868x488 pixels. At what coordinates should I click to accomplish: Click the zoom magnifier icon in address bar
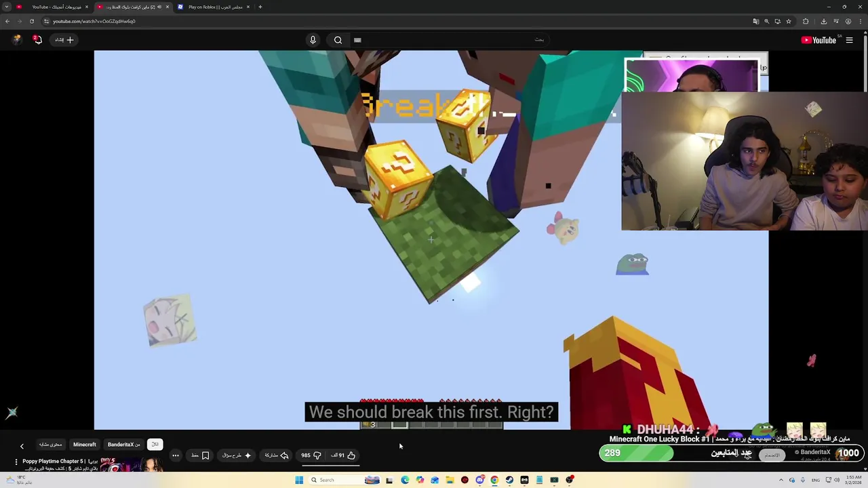click(x=767, y=21)
